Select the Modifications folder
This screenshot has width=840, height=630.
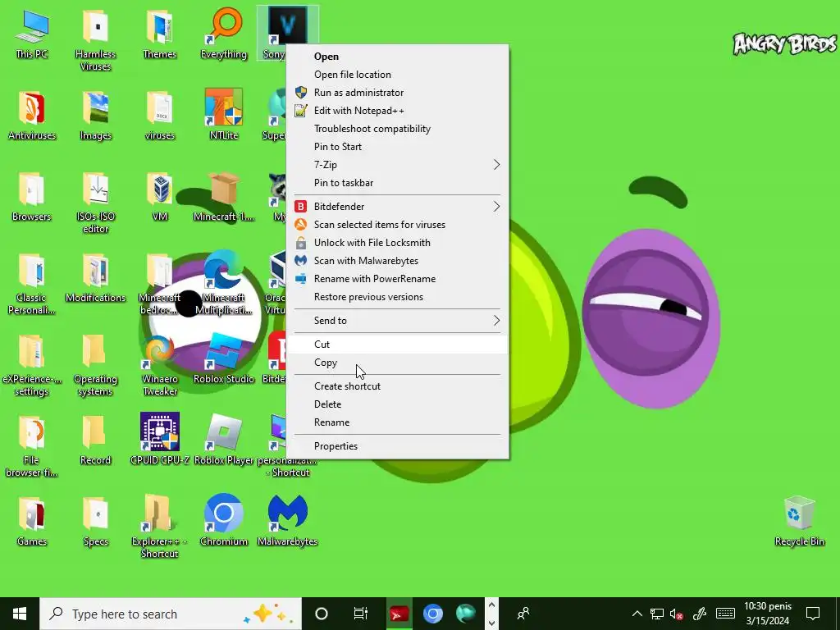(95, 276)
